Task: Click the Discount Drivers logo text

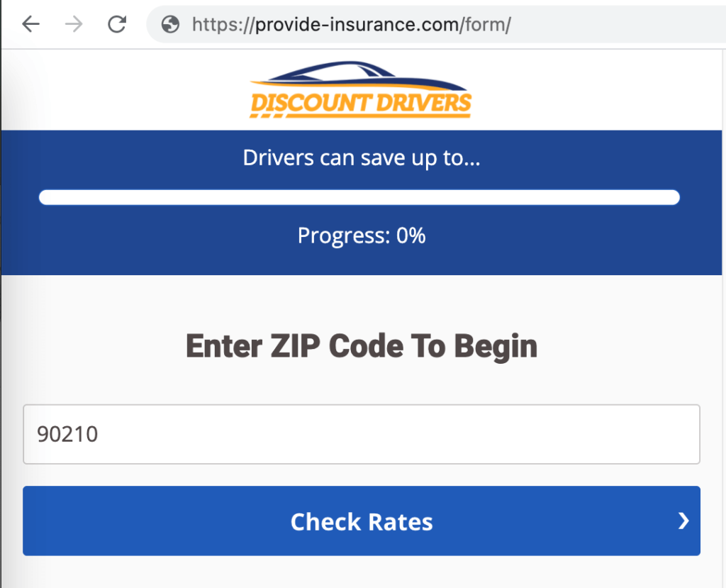Action: 360,104
